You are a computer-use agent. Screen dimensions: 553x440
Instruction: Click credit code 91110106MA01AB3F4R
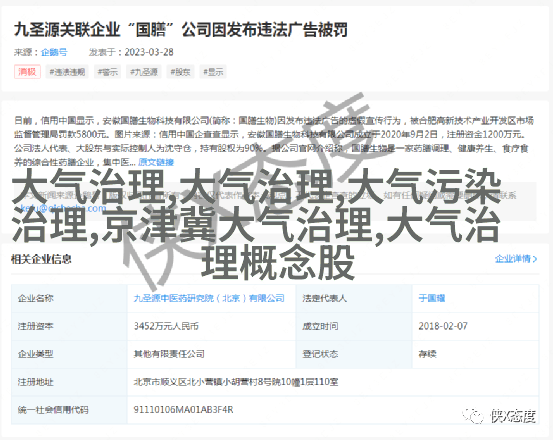pyautogui.click(x=183, y=410)
